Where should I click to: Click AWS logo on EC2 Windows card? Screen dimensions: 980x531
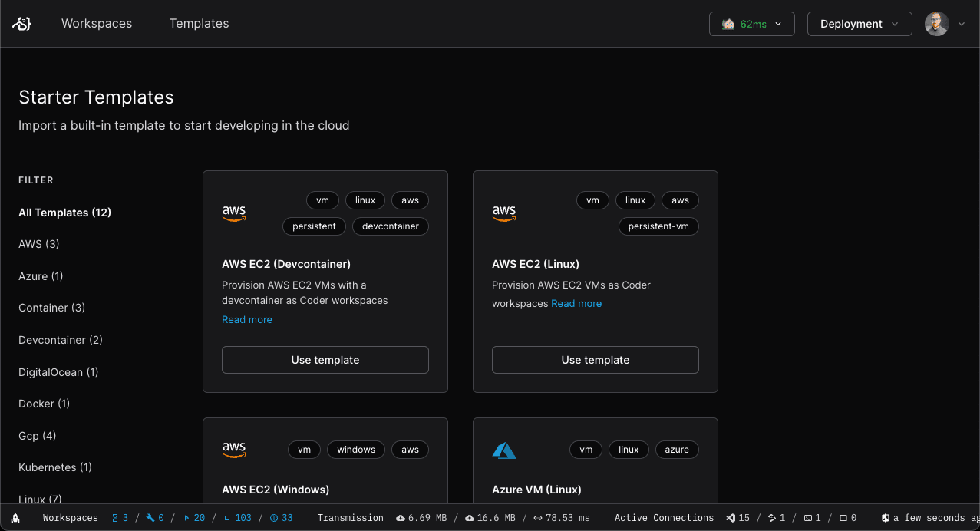(x=234, y=450)
